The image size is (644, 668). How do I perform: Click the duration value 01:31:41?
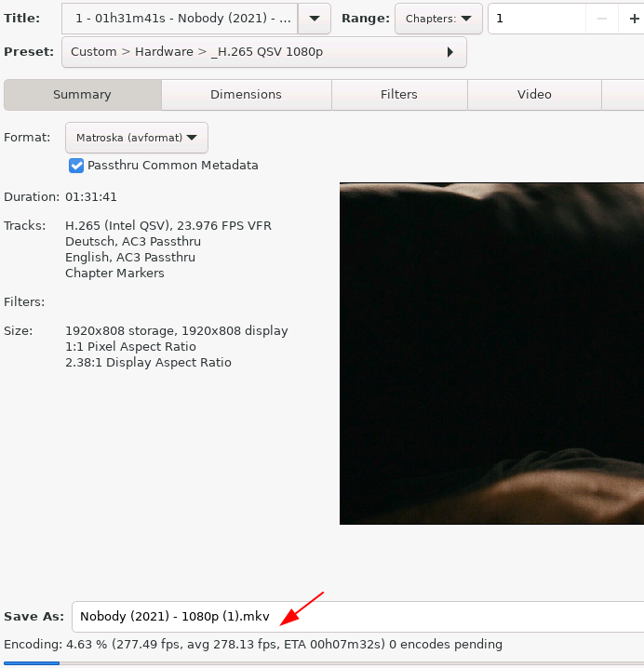pos(91,197)
